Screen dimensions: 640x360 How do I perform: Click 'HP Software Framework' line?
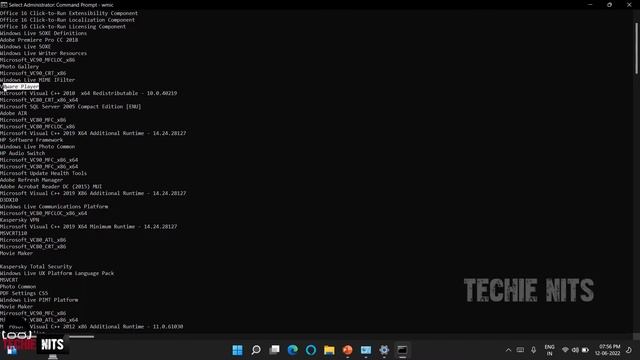tap(31, 140)
